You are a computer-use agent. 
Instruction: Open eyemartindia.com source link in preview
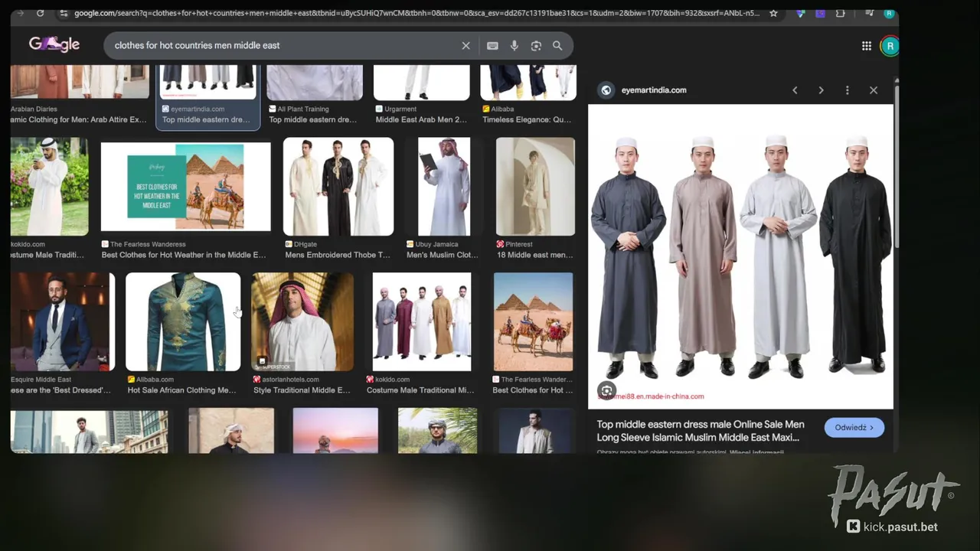pyautogui.click(x=654, y=90)
